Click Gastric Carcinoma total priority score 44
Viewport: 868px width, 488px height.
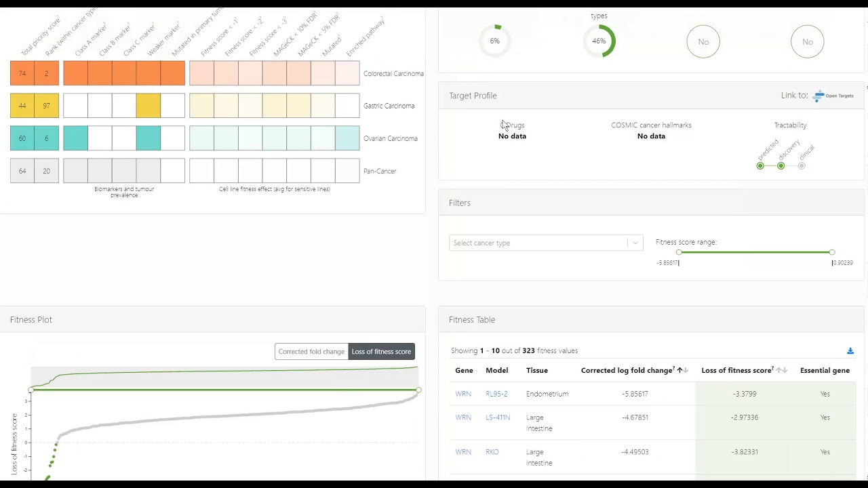tap(22, 106)
